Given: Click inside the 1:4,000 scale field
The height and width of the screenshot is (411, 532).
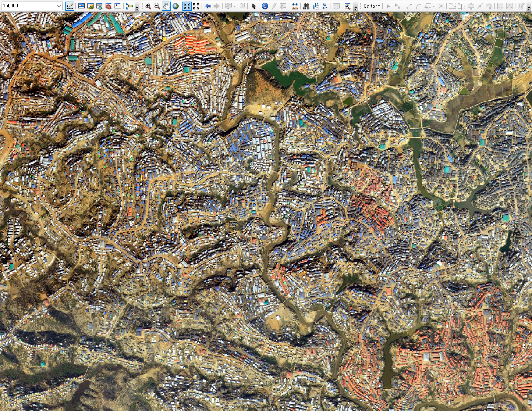Looking at the screenshot, I should 27,6.
